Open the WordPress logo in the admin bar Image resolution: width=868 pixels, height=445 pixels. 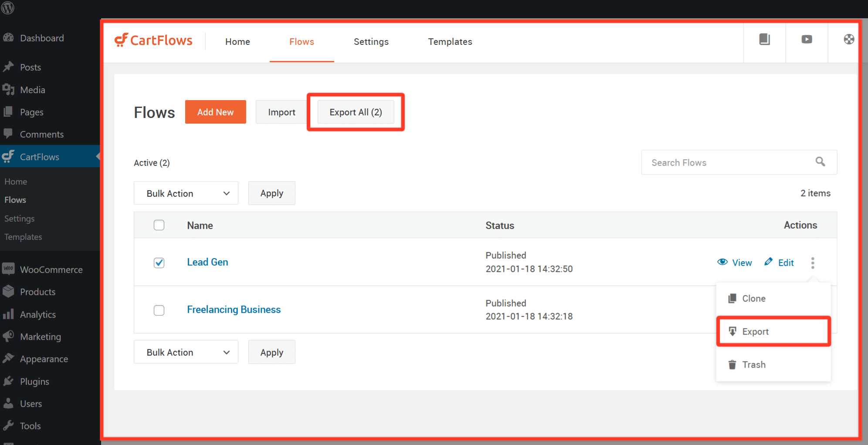coord(8,8)
